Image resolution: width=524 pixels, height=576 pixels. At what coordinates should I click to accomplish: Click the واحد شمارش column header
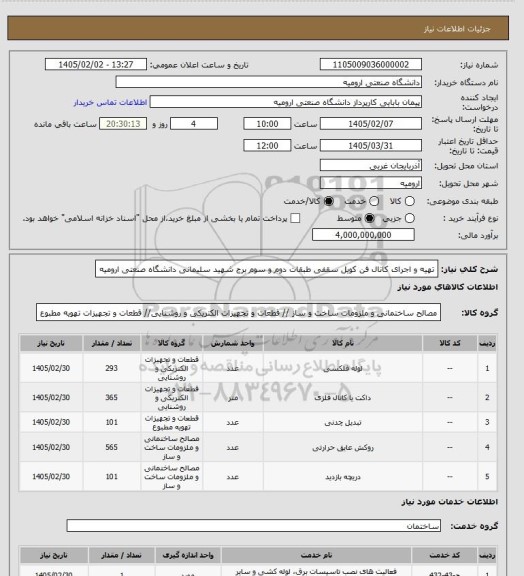(x=233, y=343)
